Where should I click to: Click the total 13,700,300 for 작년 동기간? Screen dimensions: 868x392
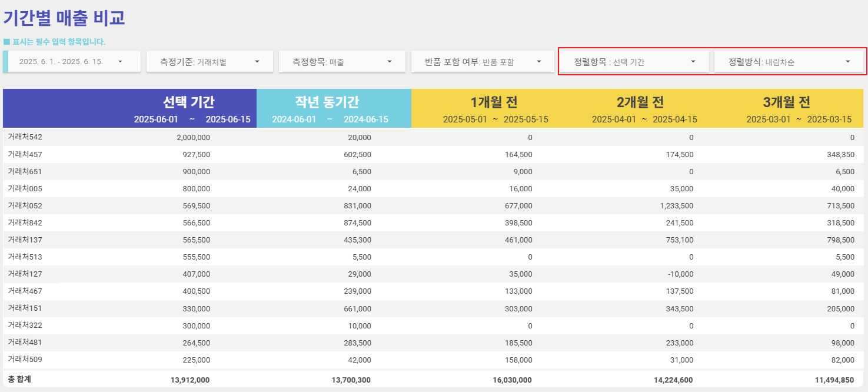[x=351, y=380]
